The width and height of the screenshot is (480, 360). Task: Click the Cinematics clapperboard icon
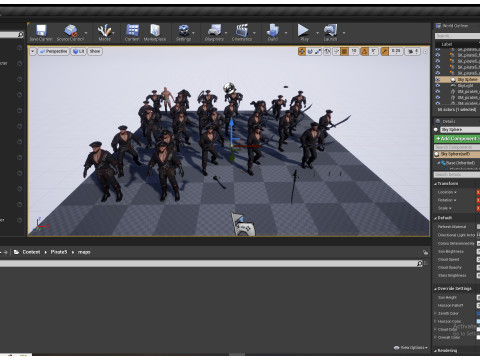(242, 33)
